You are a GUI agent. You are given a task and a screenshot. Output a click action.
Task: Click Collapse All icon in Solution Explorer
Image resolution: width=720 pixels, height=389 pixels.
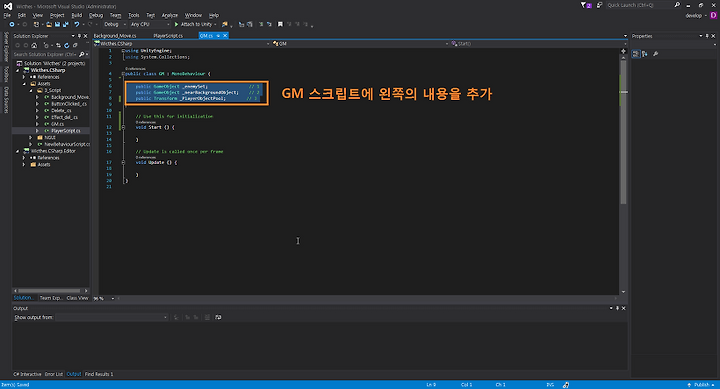click(75, 45)
